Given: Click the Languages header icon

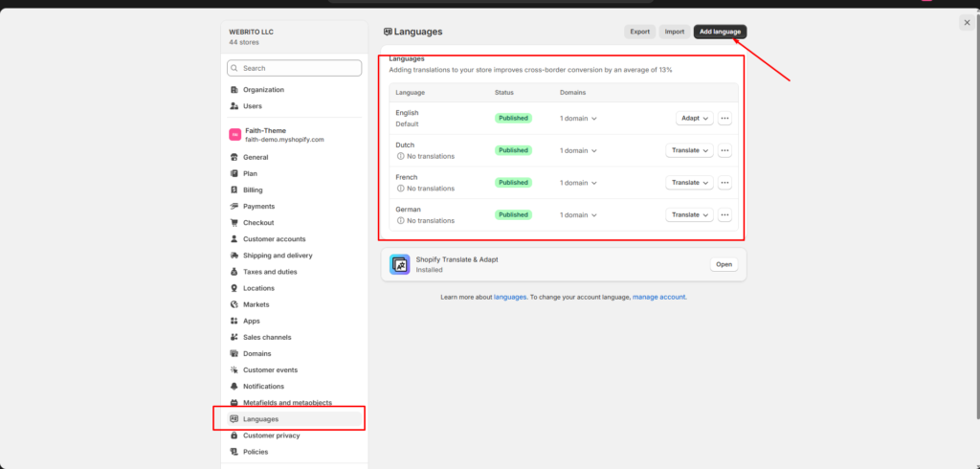Looking at the screenshot, I should point(389,32).
